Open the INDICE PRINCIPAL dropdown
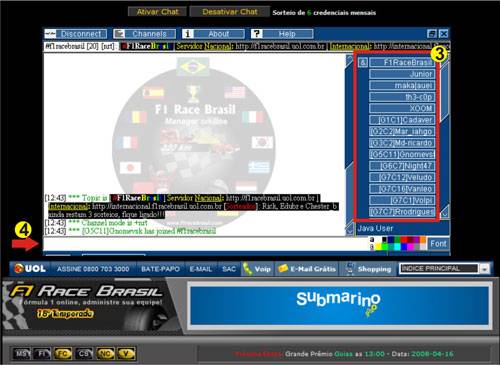500x365 pixels. tap(444, 269)
